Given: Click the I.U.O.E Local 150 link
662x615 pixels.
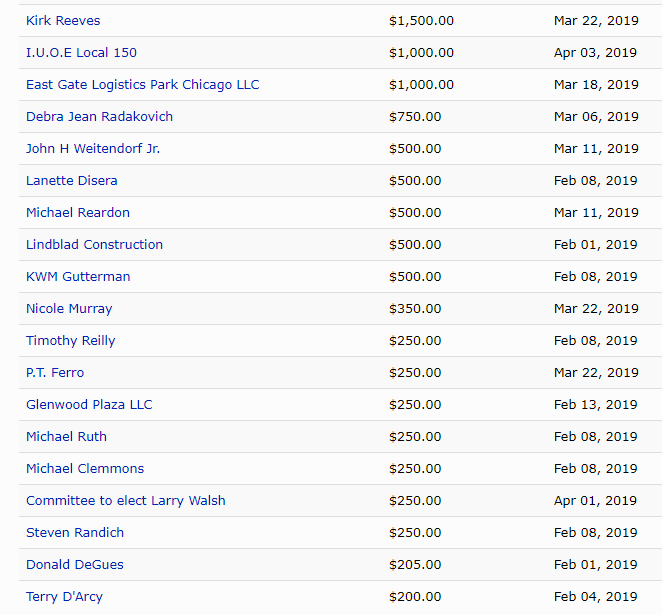Looking at the screenshot, I should coord(81,53).
